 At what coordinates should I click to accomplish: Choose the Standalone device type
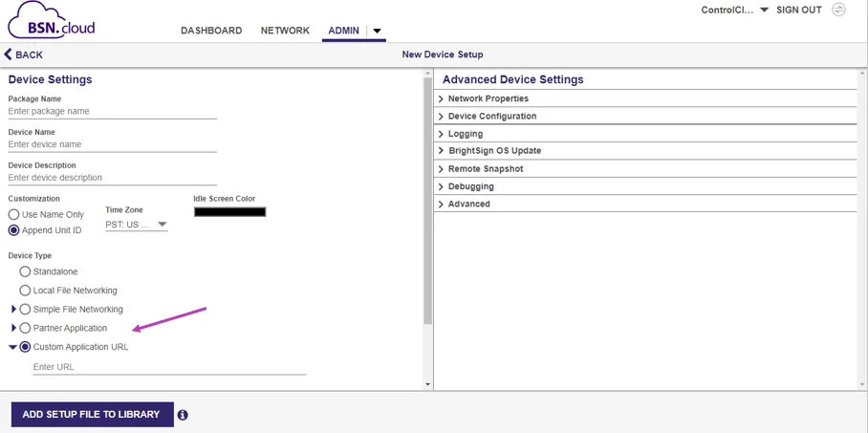coord(25,271)
